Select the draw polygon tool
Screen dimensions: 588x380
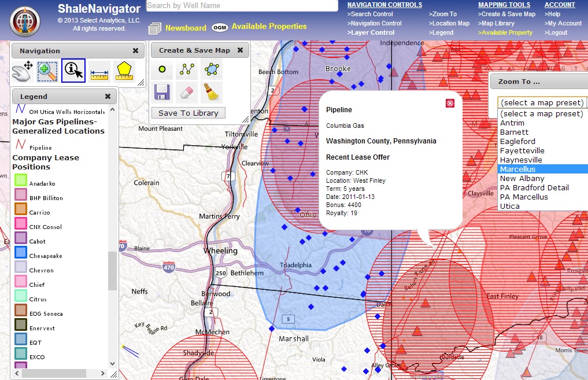212,69
